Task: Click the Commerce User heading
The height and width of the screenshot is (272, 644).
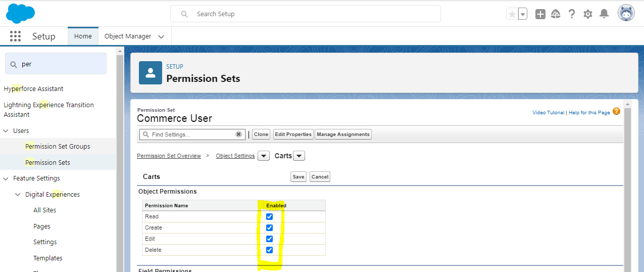Action: pyautogui.click(x=174, y=118)
